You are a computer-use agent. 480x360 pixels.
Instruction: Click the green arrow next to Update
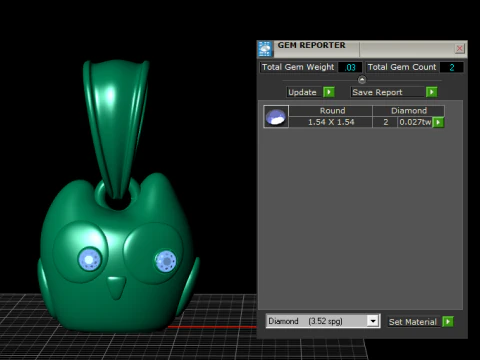(x=329, y=92)
